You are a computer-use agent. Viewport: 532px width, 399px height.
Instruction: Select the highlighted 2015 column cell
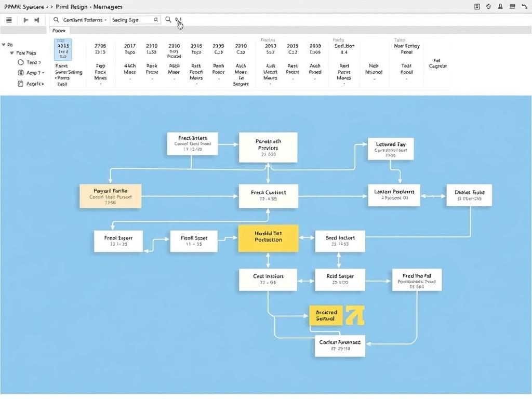pos(63,49)
